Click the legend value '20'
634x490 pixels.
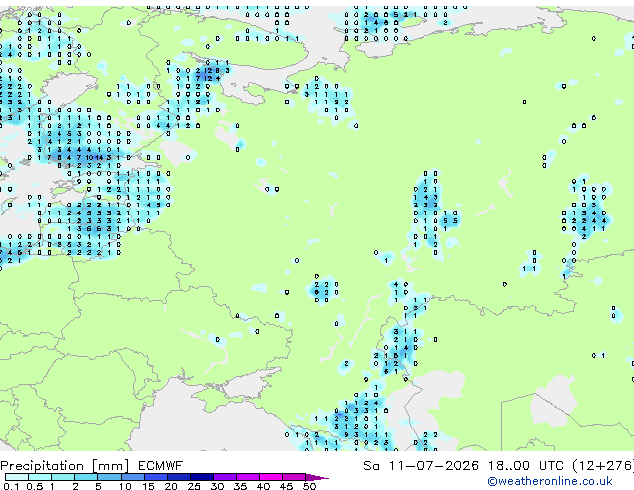pyautogui.click(x=171, y=486)
